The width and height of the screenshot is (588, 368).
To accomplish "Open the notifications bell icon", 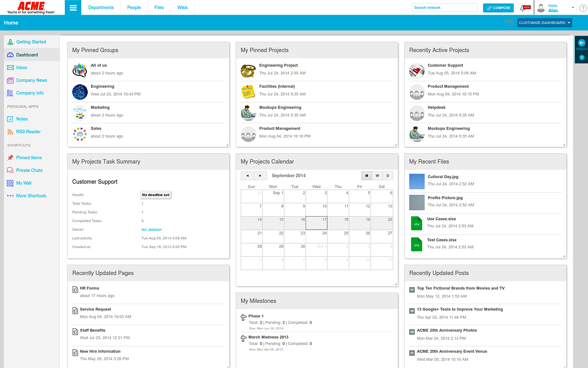I will [x=523, y=8].
